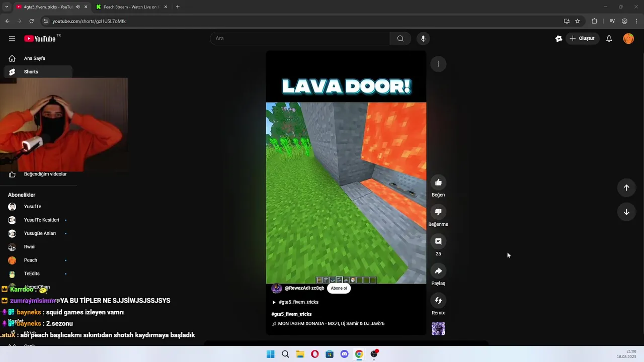View site information icon in address bar
Viewport: 644px width, 362px height.
pos(46,21)
